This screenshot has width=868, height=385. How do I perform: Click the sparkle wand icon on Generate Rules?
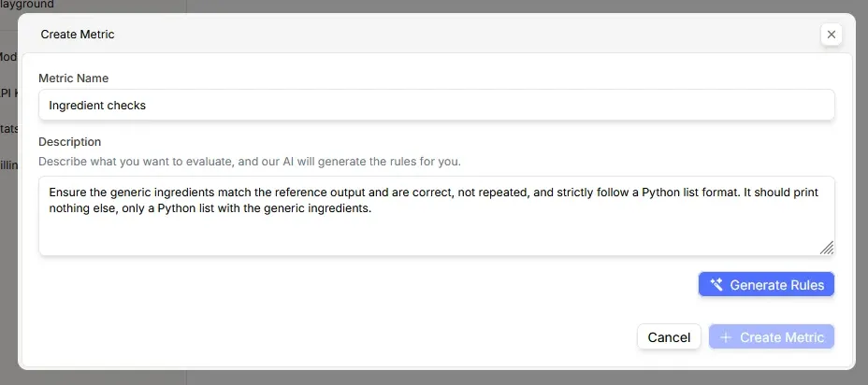point(716,285)
